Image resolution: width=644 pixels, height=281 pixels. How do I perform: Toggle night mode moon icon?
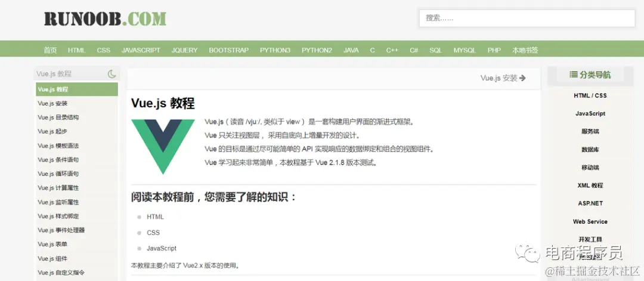[112, 74]
